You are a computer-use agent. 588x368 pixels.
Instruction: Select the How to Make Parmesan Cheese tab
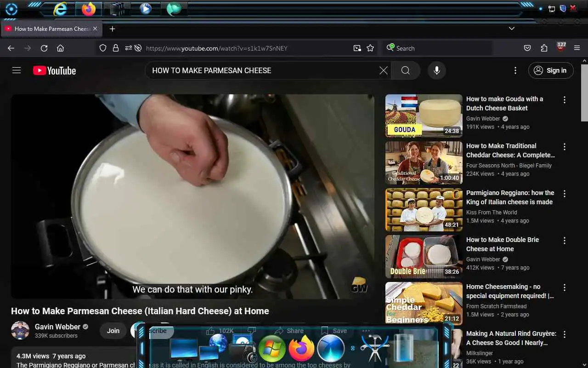point(51,29)
